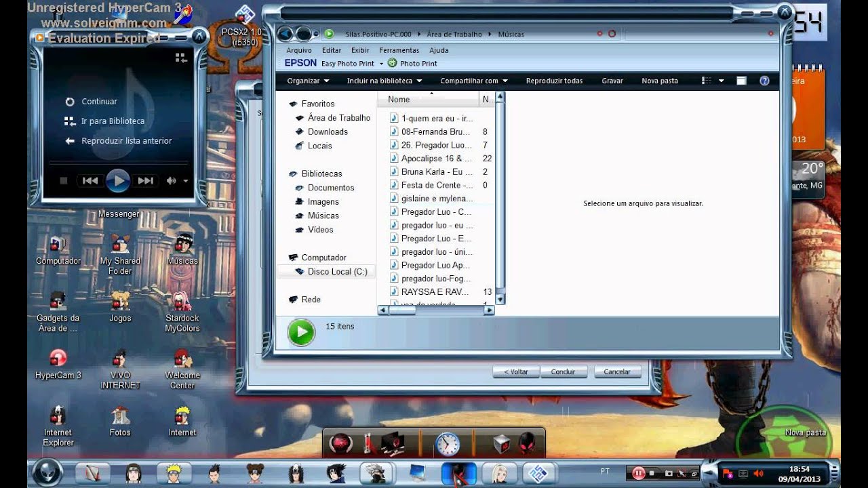Image resolution: width=868 pixels, height=488 pixels.
Task: Click the clock icon in the dock
Action: (448, 444)
